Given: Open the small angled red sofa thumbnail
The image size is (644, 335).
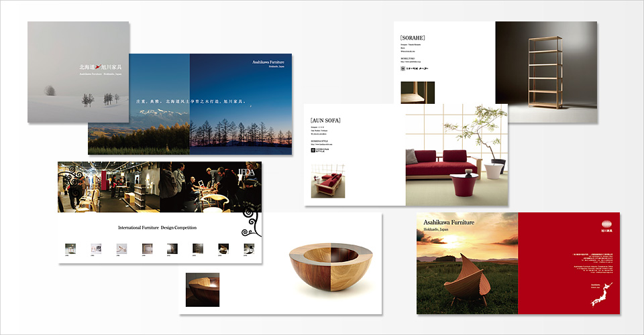Looking at the screenshot, I should coord(328,181).
